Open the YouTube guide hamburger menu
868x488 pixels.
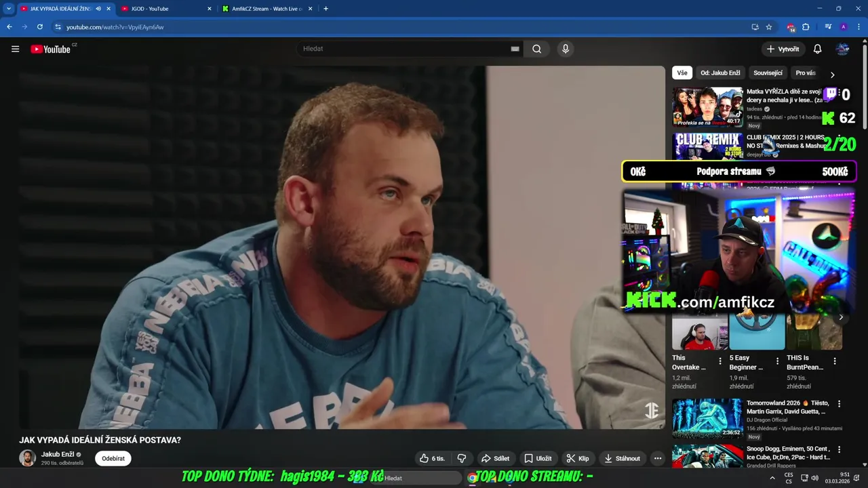[15, 49]
